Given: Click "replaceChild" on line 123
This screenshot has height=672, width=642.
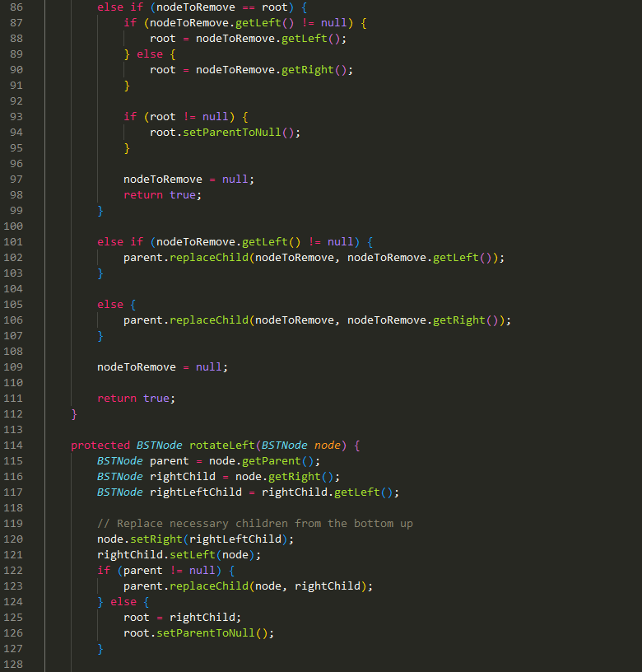Looking at the screenshot, I should 209,586.
